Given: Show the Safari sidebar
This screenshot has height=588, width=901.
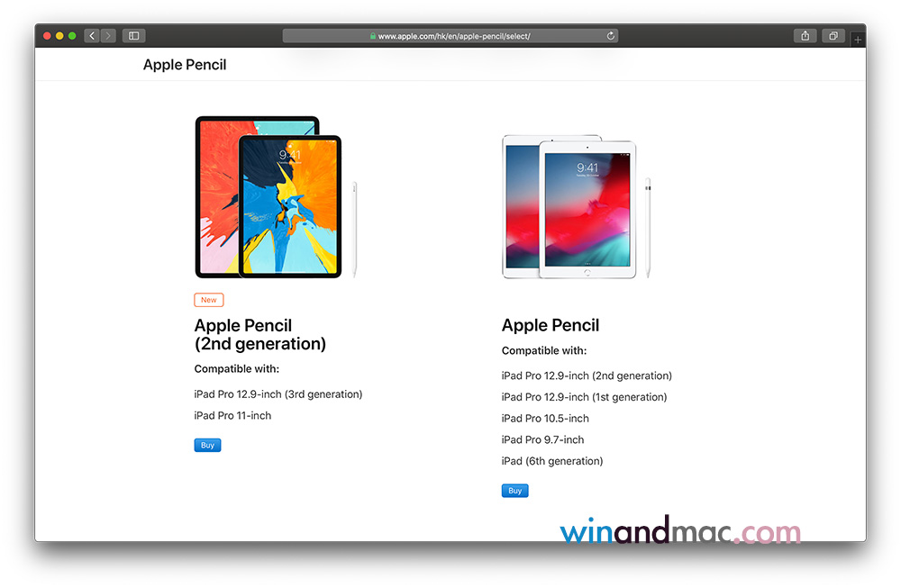Looking at the screenshot, I should click(134, 36).
